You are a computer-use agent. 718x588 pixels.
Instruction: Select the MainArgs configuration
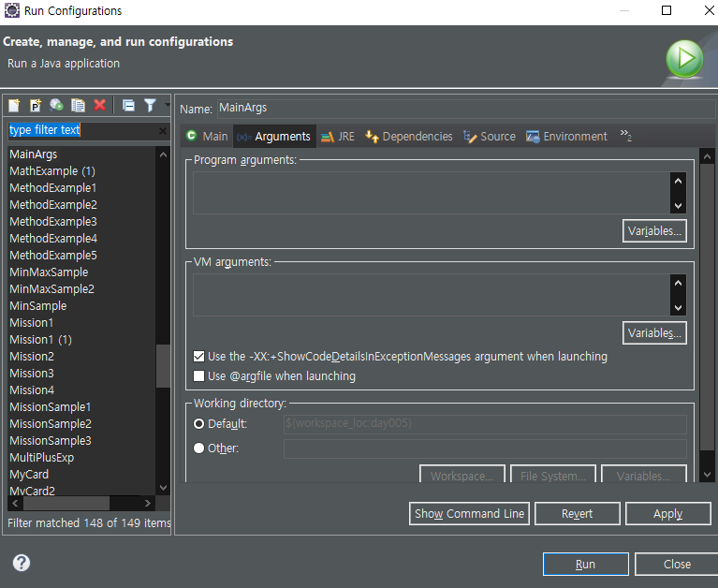[34, 154]
